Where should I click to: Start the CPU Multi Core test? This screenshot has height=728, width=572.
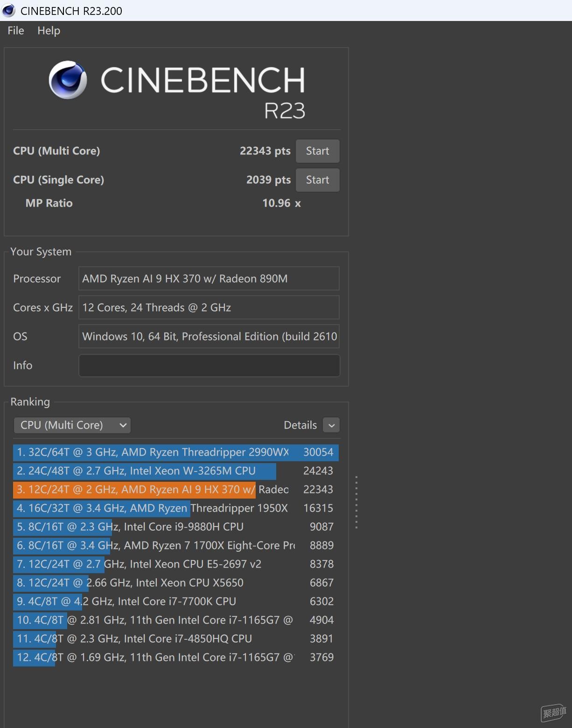(x=318, y=151)
